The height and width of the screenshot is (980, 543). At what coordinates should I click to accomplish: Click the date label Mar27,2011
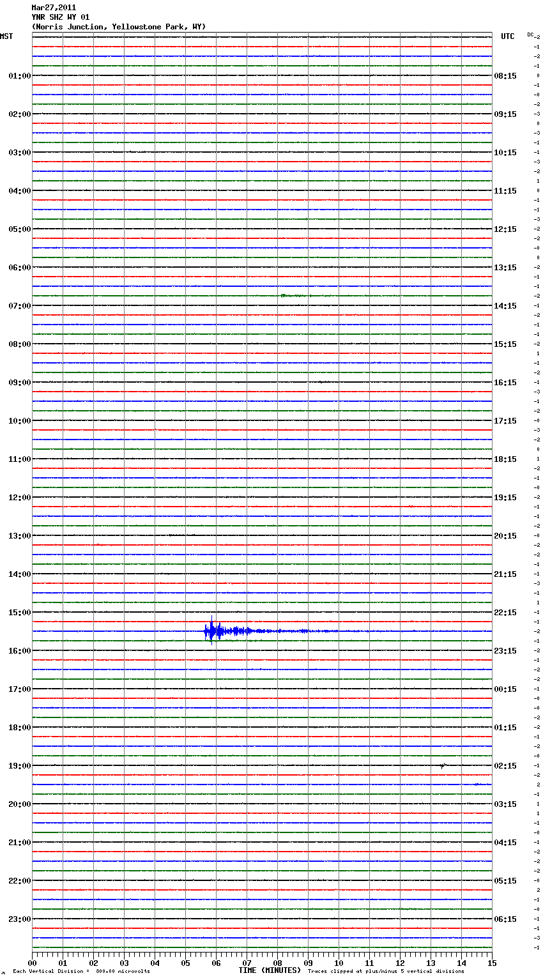pyautogui.click(x=54, y=8)
